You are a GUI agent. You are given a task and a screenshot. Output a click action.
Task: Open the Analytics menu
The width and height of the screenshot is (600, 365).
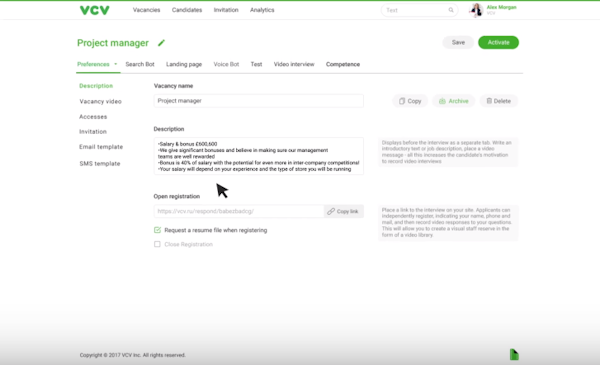[x=262, y=10]
